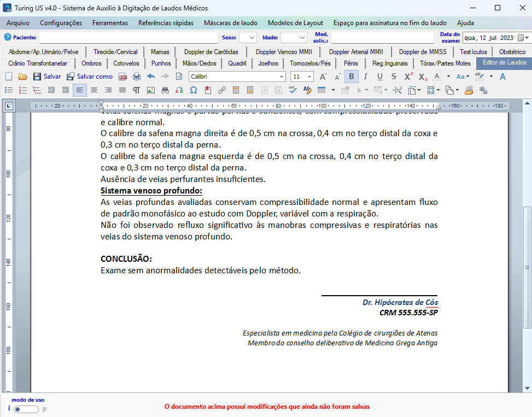Image resolution: width=532 pixels, height=417 pixels.
Task: Open the 'Máscaras de laudo' menu
Action: 230,23
